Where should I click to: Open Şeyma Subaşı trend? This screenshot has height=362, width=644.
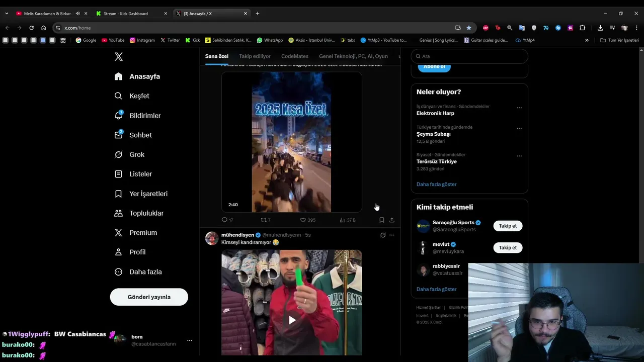point(433,134)
